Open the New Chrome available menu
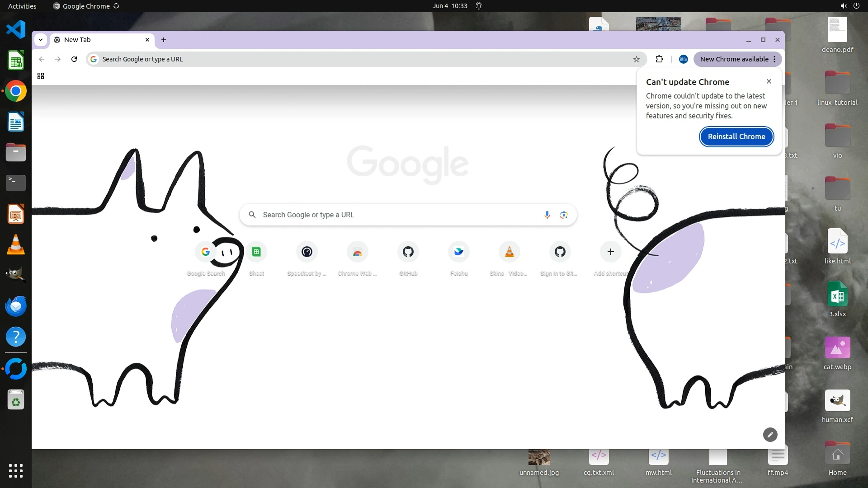This screenshot has height=488, width=868. (x=737, y=59)
